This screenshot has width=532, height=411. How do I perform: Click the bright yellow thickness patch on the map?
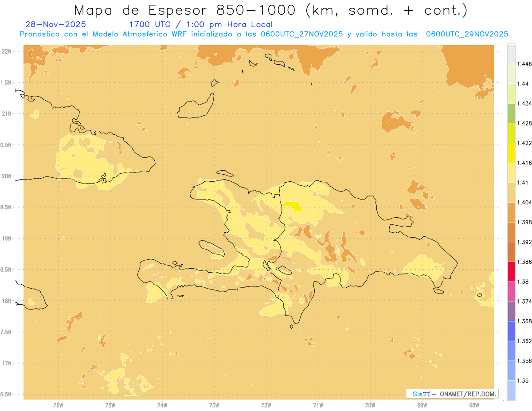coord(293,207)
